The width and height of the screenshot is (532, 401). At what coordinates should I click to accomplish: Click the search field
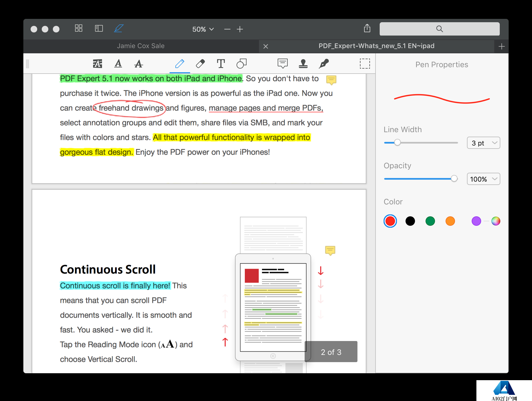tap(439, 29)
